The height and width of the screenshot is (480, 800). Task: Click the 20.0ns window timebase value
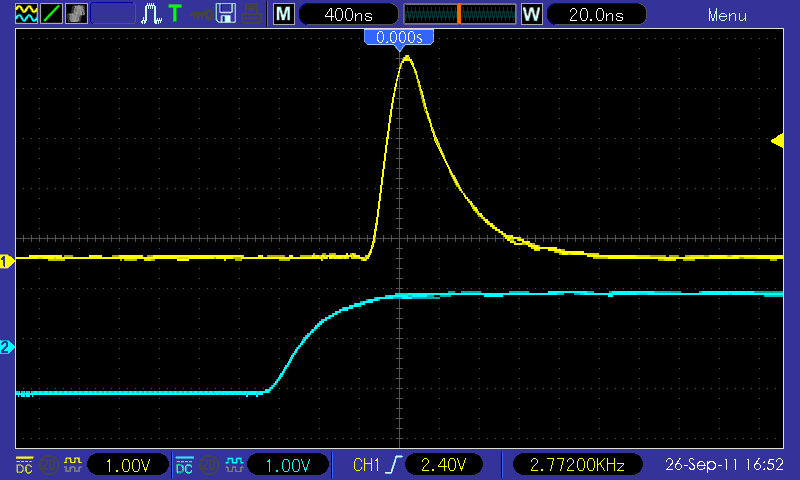(596, 14)
